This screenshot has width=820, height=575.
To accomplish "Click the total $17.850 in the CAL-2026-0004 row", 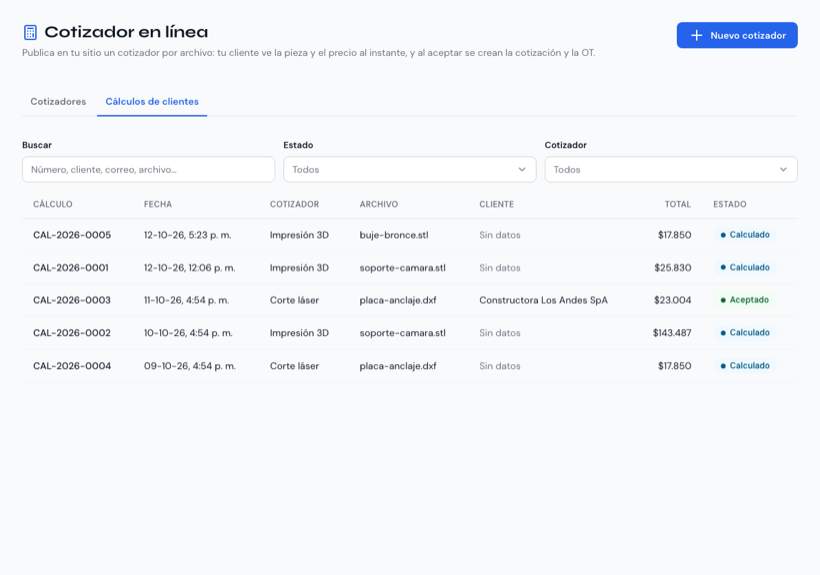I will click(674, 366).
